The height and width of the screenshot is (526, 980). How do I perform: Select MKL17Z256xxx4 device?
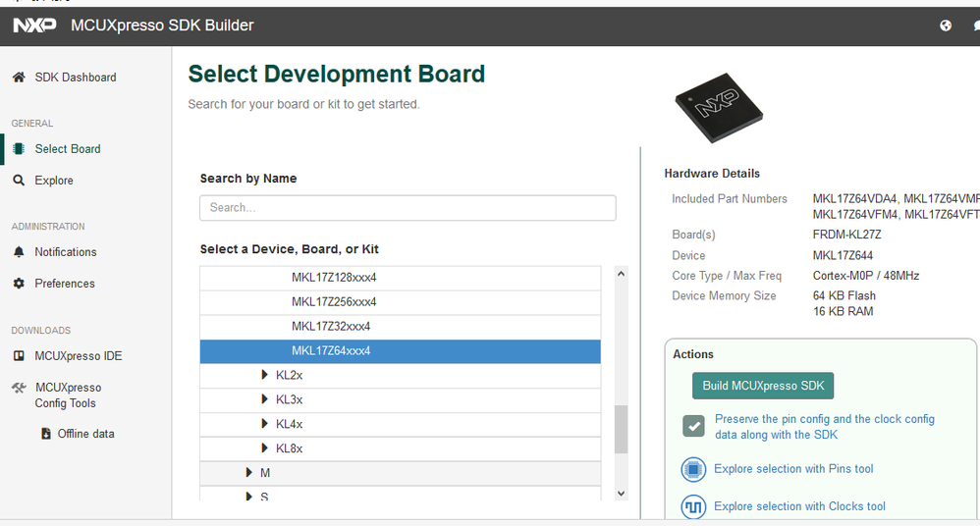click(400, 301)
